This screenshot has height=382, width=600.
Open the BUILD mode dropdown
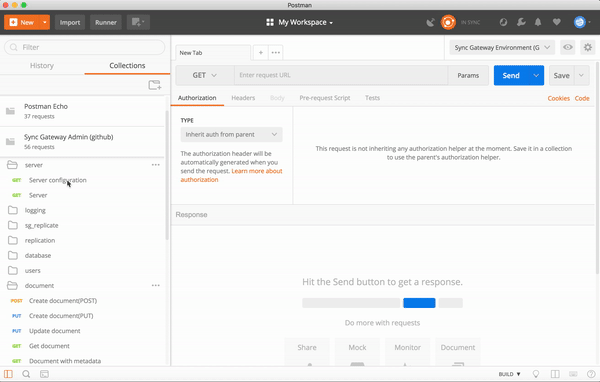[509, 374]
